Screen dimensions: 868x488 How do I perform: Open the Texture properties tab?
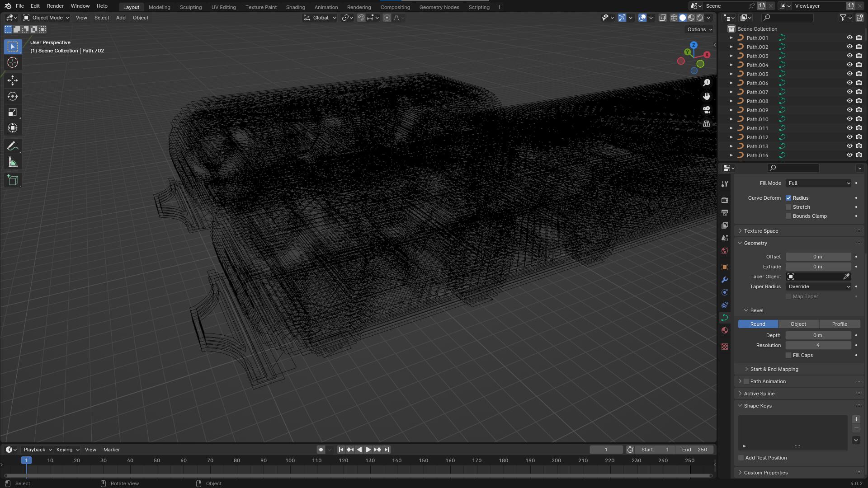pos(725,347)
